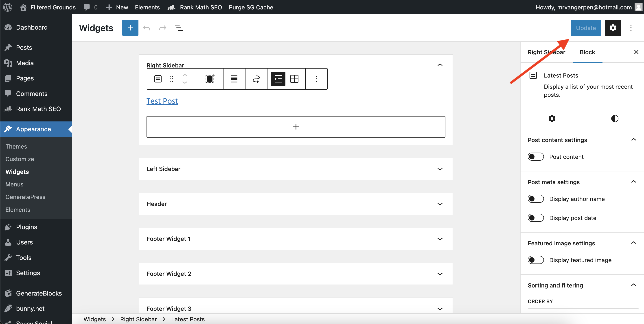
Task: Select list view layout icon
Action: (278, 79)
